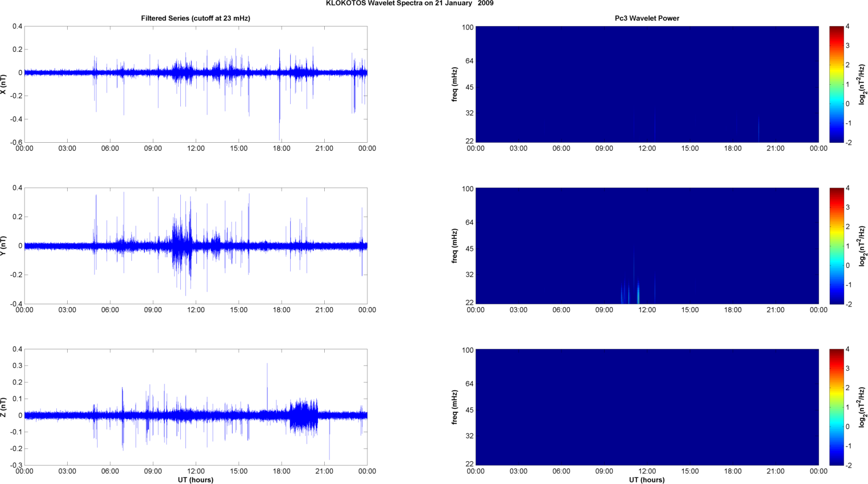Click the colorbar beside the top spectrogram
This screenshot has width=868, height=484.
[836, 84]
